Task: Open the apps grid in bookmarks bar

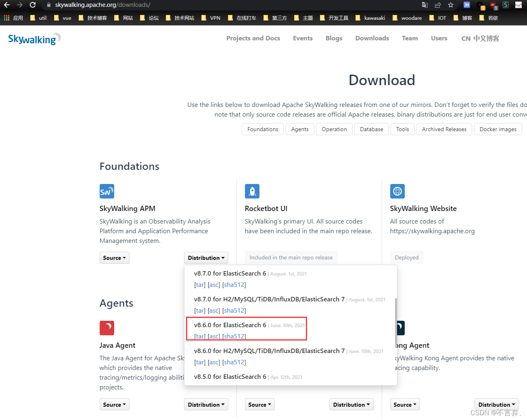Action: (x=6, y=18)
